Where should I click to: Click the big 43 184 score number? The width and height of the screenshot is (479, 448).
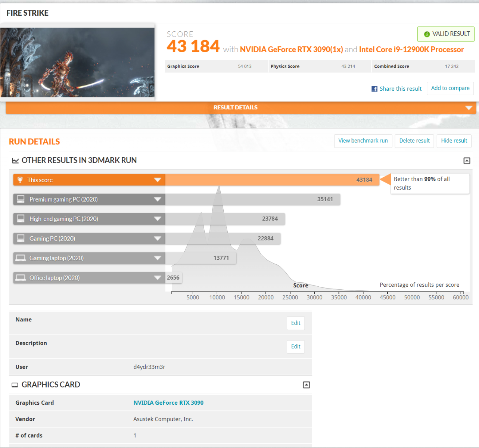(x=193, y=47)
